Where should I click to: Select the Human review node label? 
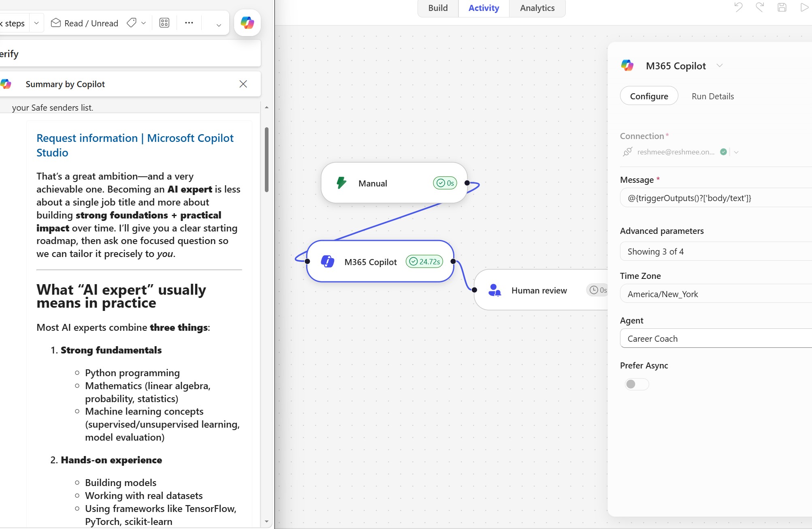pyautogui.click(x=539, y=290)
